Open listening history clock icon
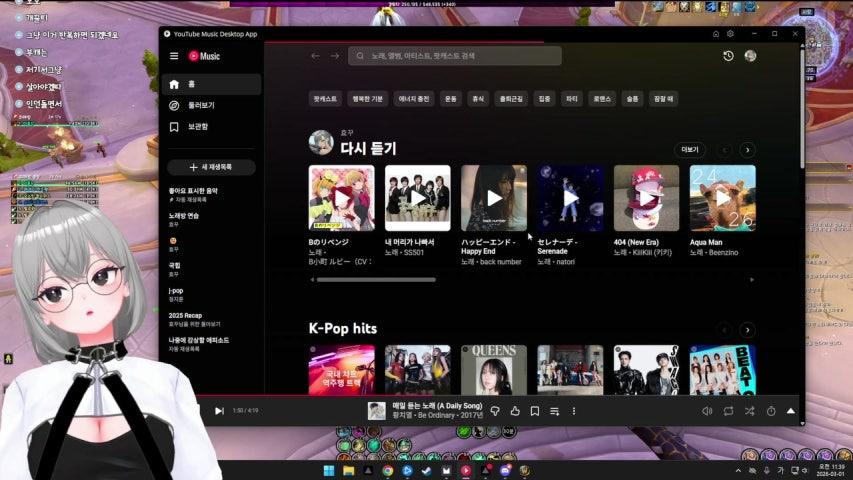853x480 pixels. (x=728, y=56)
